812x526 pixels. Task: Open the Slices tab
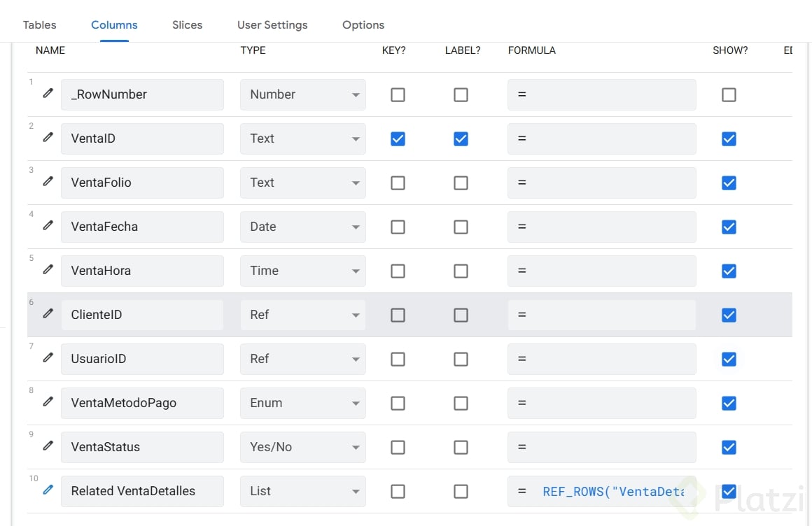pos(187,24)
